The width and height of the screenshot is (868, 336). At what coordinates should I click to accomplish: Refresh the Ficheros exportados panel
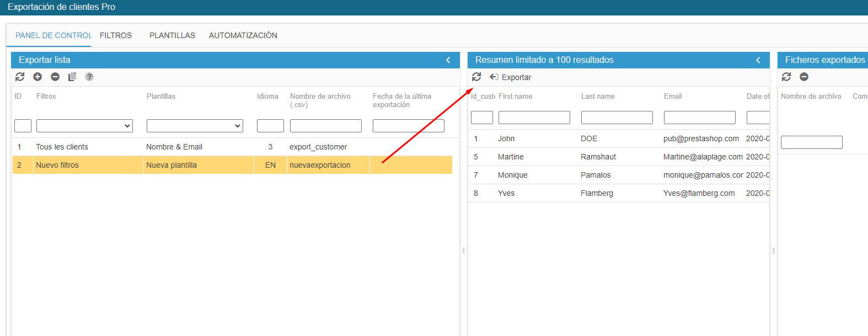[786, 77]
